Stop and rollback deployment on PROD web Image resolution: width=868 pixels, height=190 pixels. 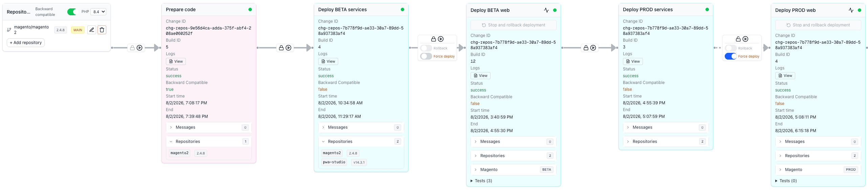click(818, 25)
